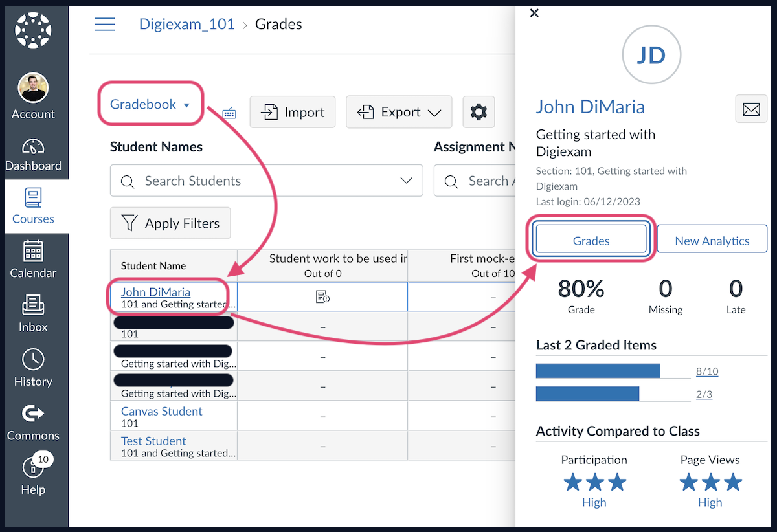Open the 2/3 graded item

pos(704,394)
